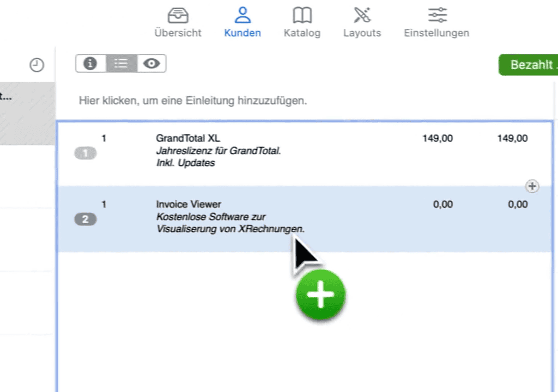
Task: Open the Übersicht inbox icon
Action: pyautogui.click(x=178, y=15)
